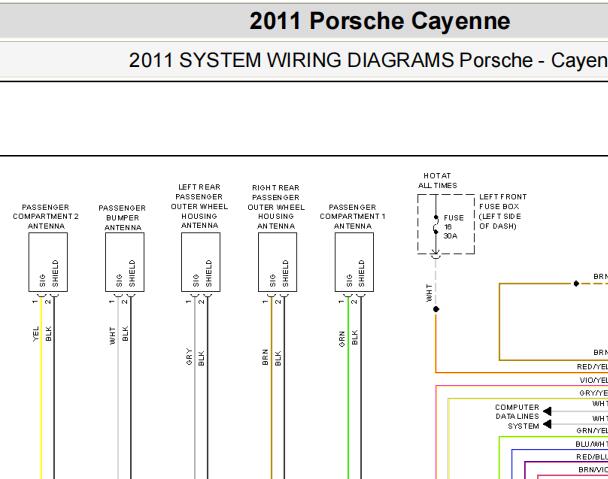Click the BRN wire label under right rear antenna
This screenshot has height=479, width=608.
(x=265, y=357)
